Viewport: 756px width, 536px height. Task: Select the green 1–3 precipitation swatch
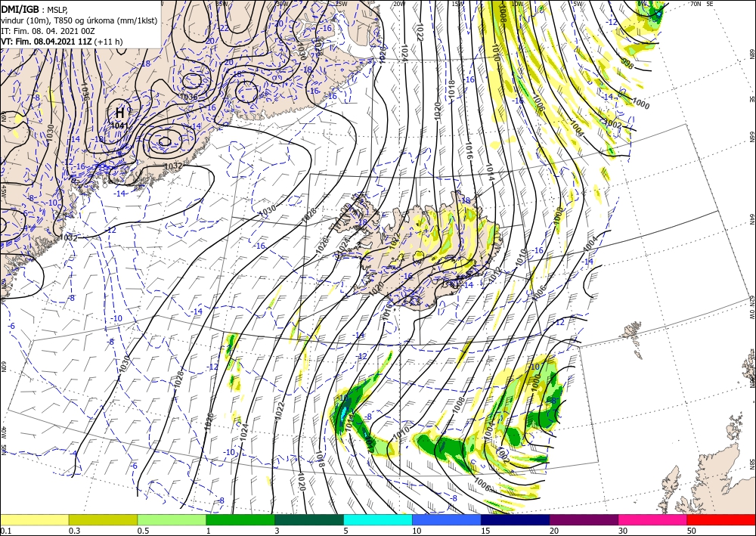(240, 519)
